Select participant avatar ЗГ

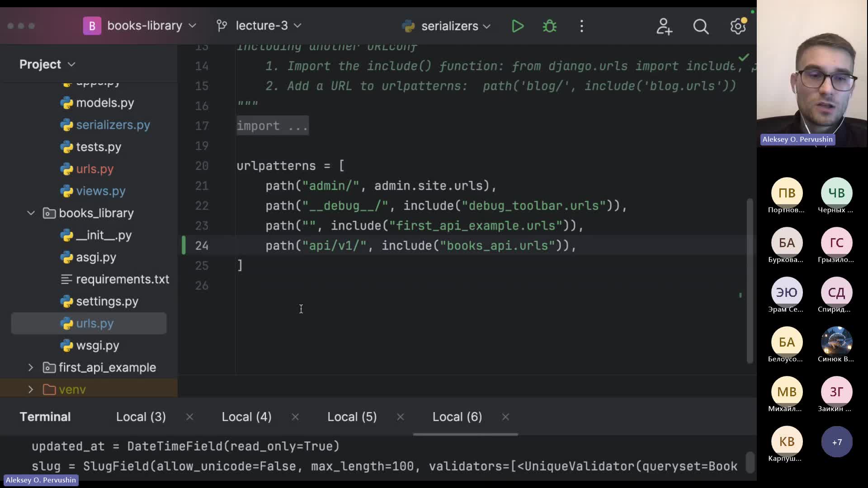[x=836, y=392]
